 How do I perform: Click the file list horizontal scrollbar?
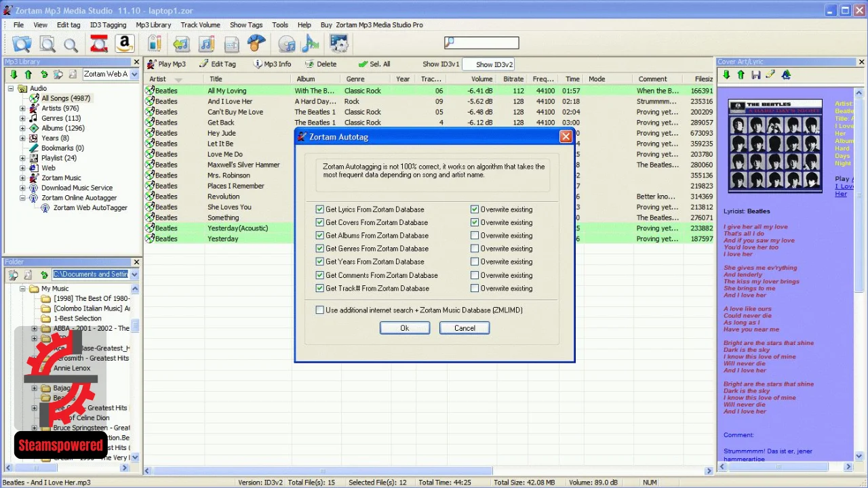[429, 470]
